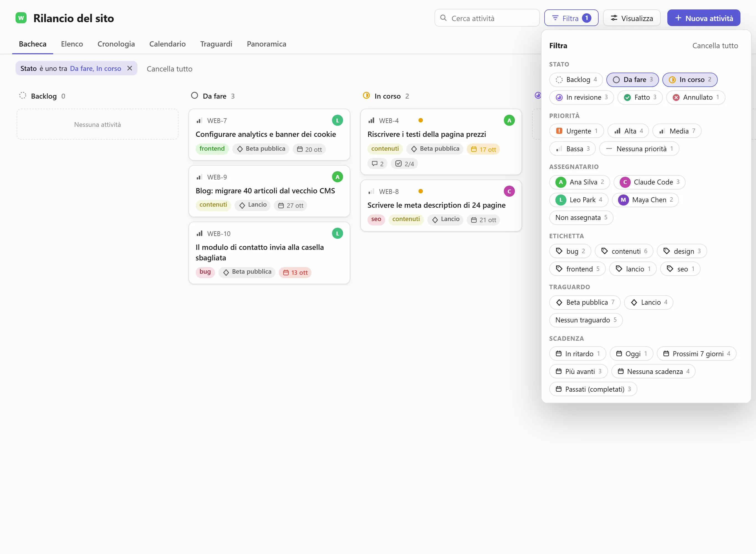Image resolution: width=756 pixels, height=554 pixels.
Task: Toggle the Fatto status filter
Action: 640,97
